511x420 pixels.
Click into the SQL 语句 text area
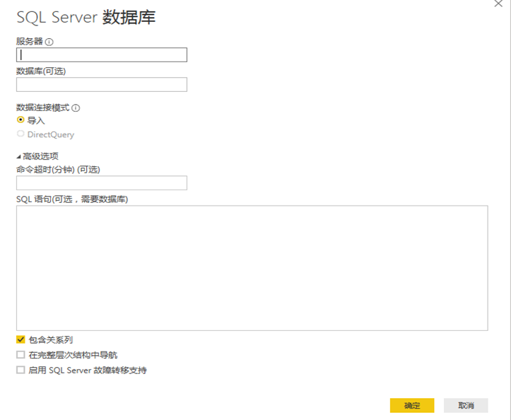point(252,268)
